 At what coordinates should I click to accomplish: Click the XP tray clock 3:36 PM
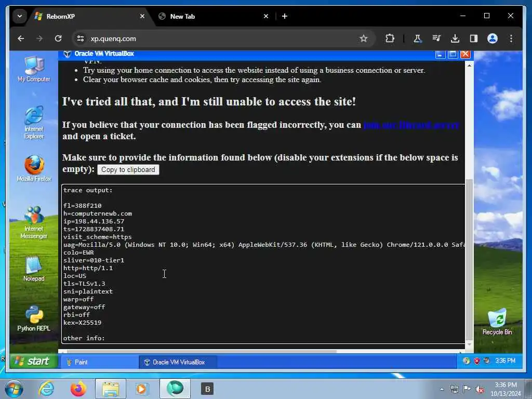pos(505,361)
